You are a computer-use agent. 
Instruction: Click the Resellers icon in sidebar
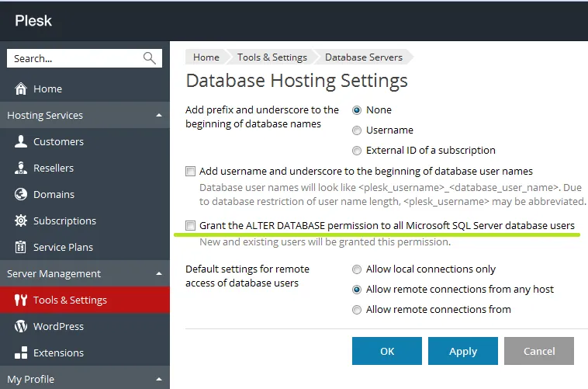[x=21, y=168]
